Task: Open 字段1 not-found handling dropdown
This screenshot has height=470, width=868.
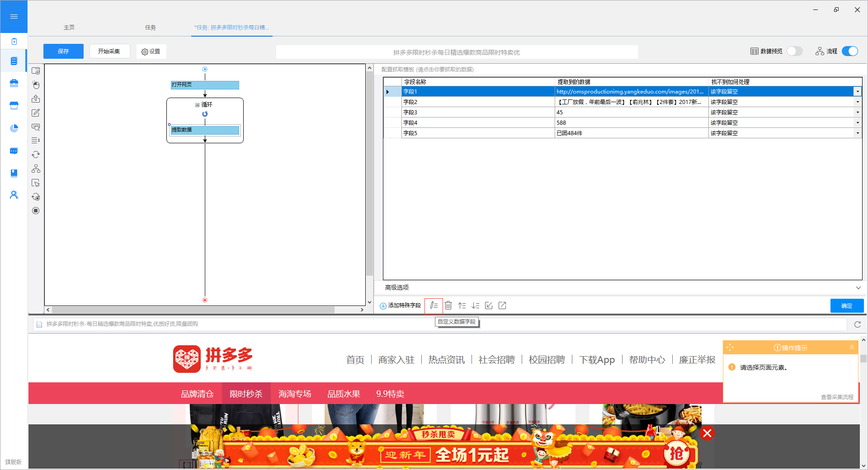Action: [x=857, y=92]
